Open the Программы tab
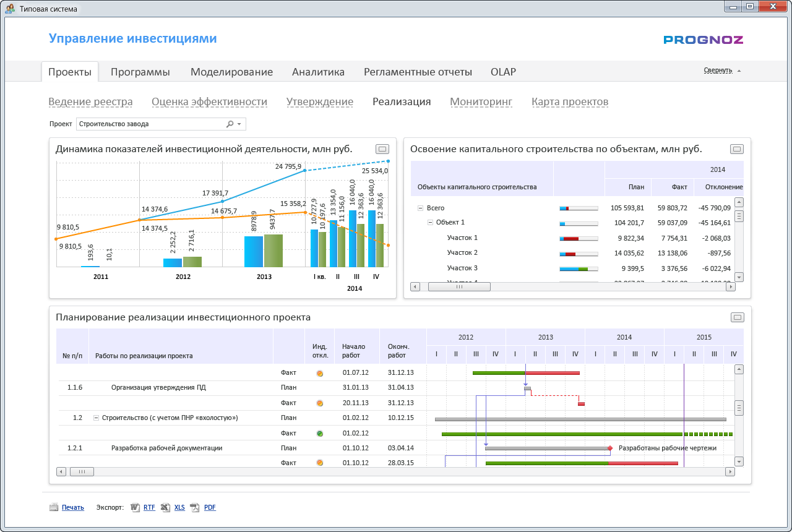The height and width of the screenshot is (532, 792). (x=140, y=72)
